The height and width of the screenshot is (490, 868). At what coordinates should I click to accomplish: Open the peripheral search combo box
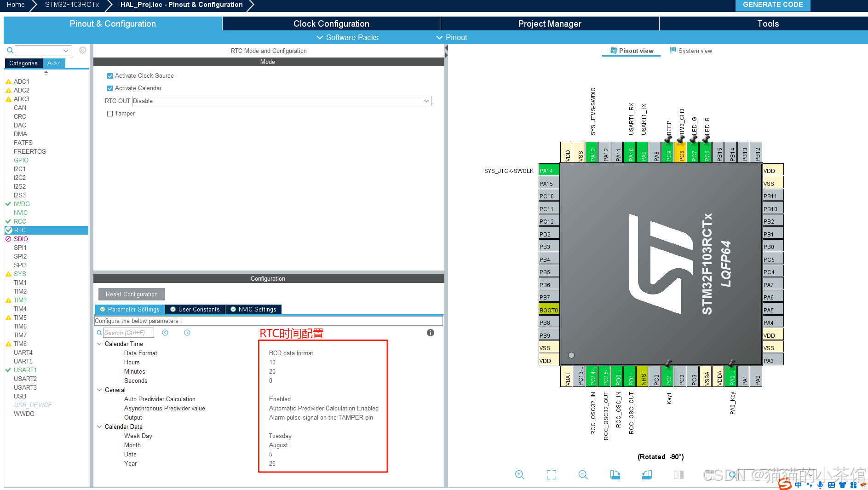point(43,50)
